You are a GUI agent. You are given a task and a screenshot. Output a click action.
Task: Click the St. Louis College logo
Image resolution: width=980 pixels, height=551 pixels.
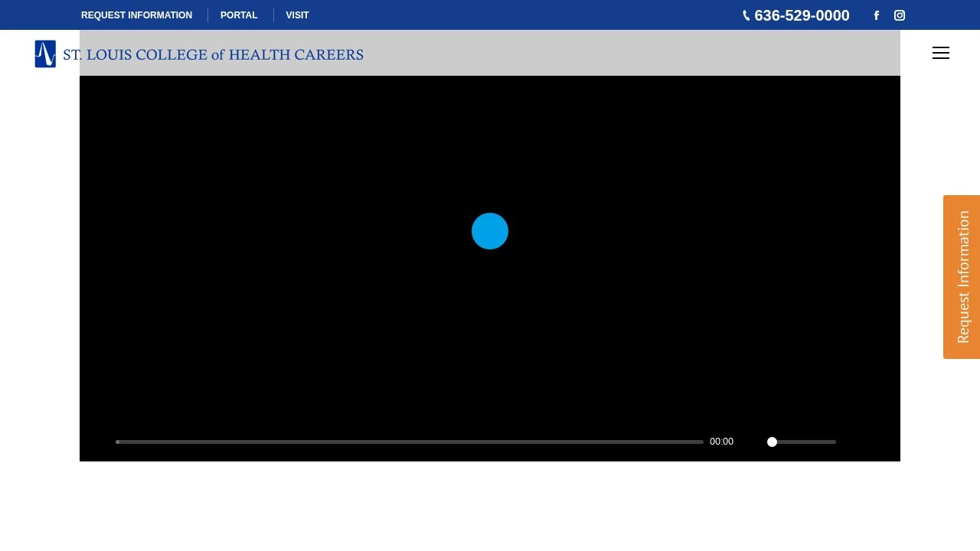pos(199,54)
